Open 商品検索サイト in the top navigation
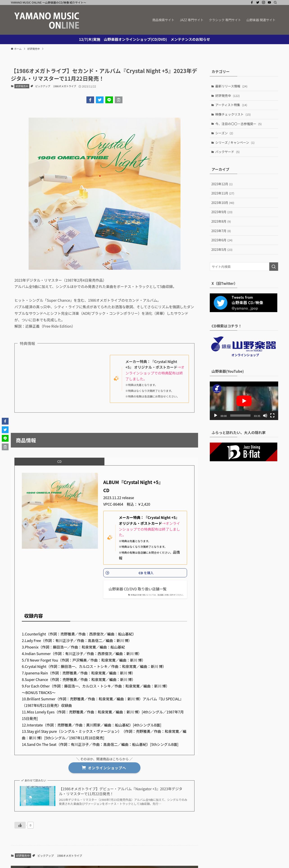Screen dimensions: 289x868 point(163,20)
